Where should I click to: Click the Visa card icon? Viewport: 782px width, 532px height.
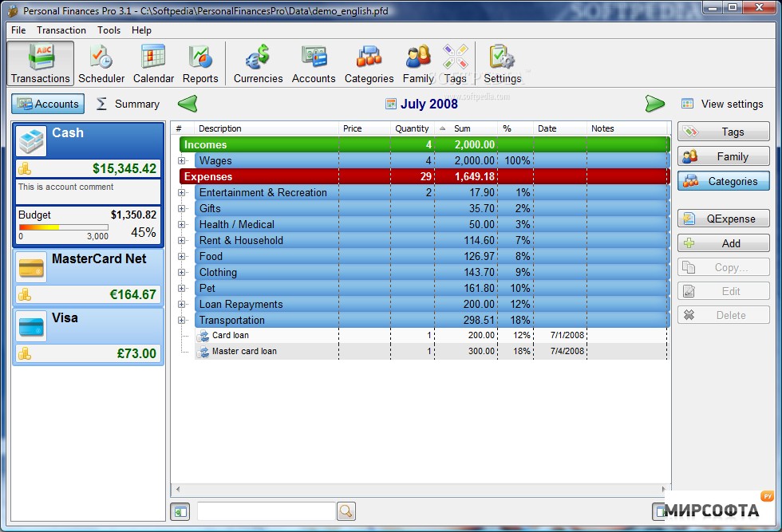31,326
